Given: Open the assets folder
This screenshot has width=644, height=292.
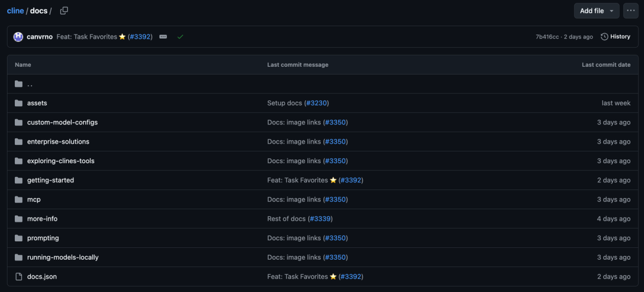Looking at the screenshot, I should 37,103.
